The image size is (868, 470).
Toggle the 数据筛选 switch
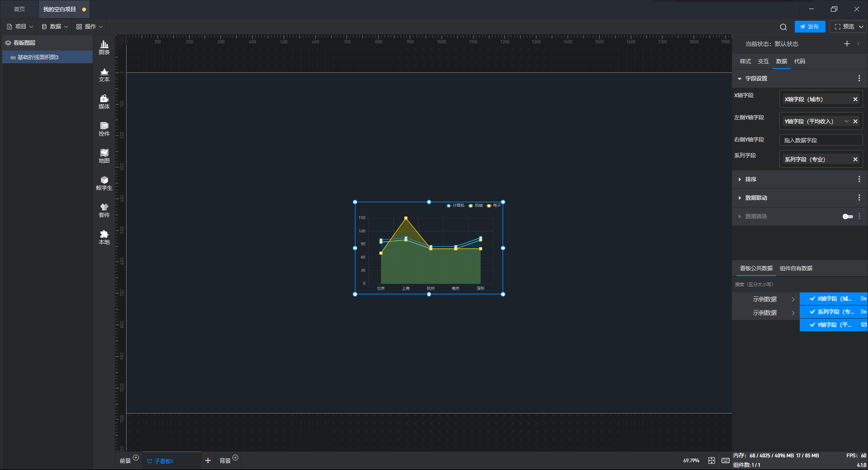click(848, 216)
